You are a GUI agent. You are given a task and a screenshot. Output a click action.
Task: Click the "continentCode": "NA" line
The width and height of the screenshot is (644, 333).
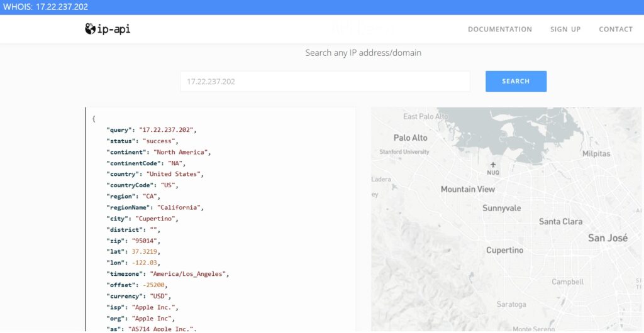146,163
